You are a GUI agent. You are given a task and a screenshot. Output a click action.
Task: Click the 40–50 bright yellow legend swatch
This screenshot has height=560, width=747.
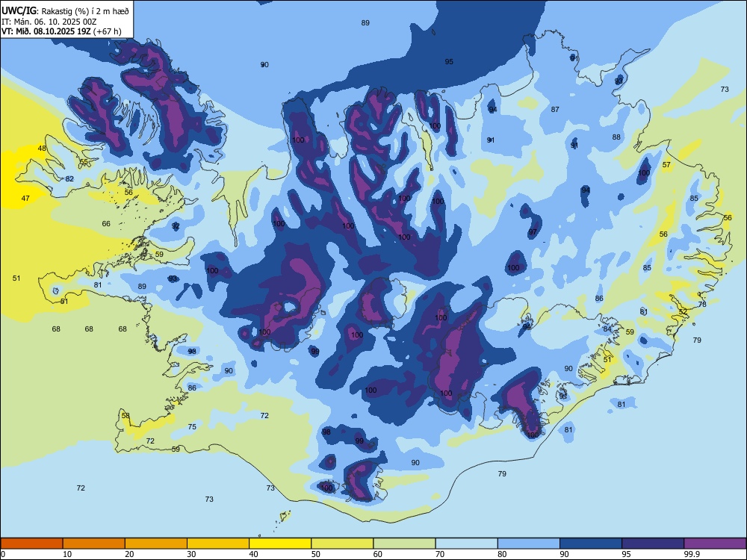click(x=280, y=544)
